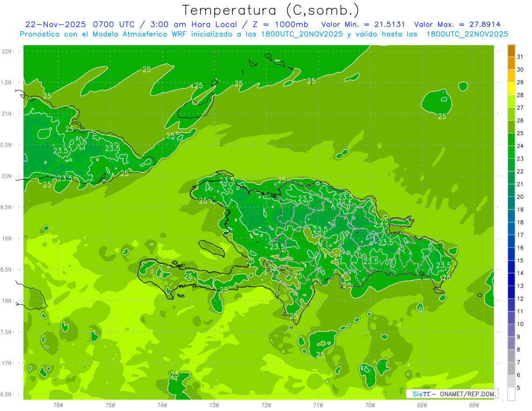
Task: Click the colorbar value label 28
Action: (520, 95)
